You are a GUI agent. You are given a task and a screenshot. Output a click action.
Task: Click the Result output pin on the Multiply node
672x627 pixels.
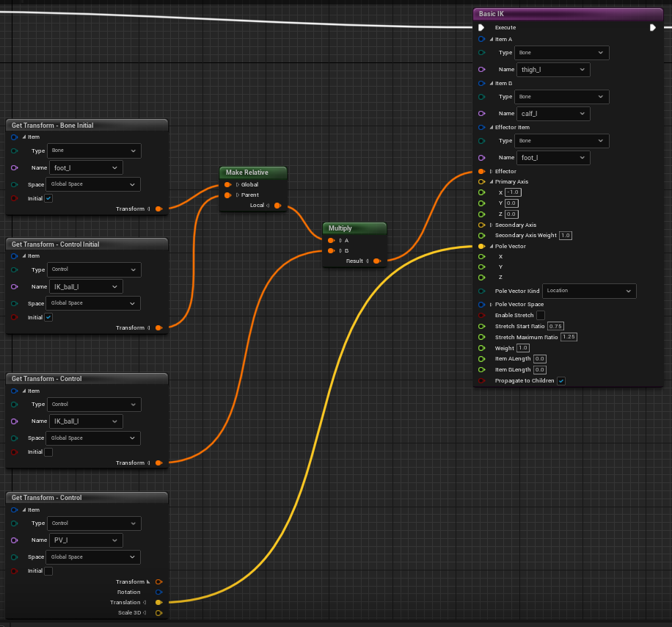[377, 261]
